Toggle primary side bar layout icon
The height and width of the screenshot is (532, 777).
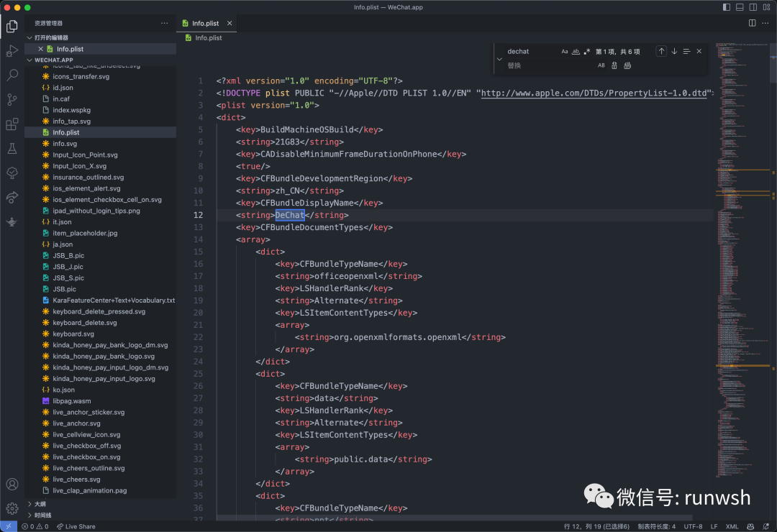727,7
